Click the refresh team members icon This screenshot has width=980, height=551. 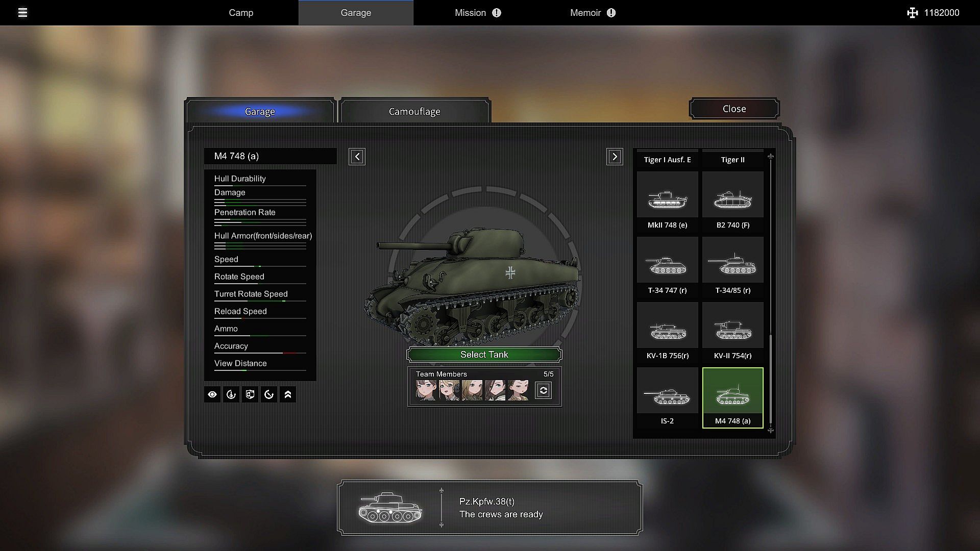543,391
